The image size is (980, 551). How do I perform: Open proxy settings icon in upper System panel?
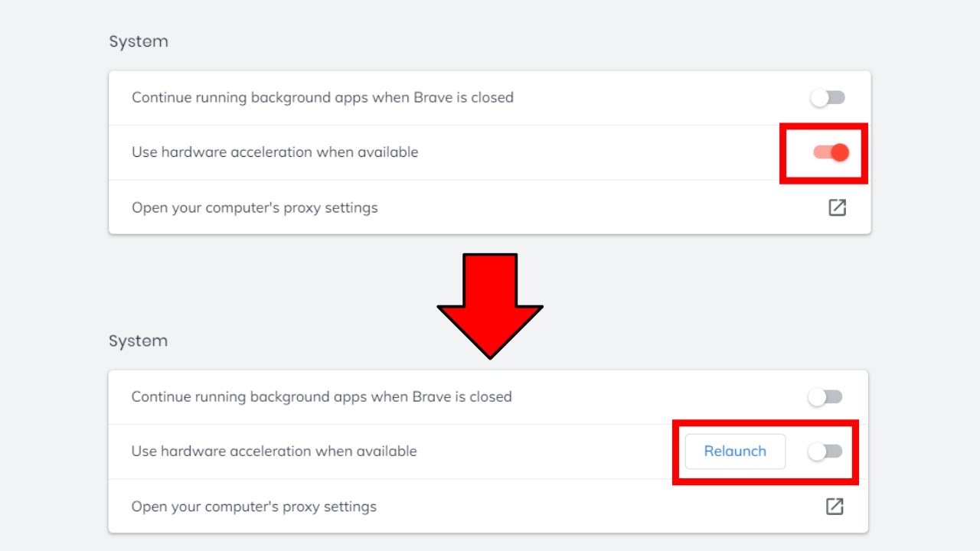click(x=837, y=207)
